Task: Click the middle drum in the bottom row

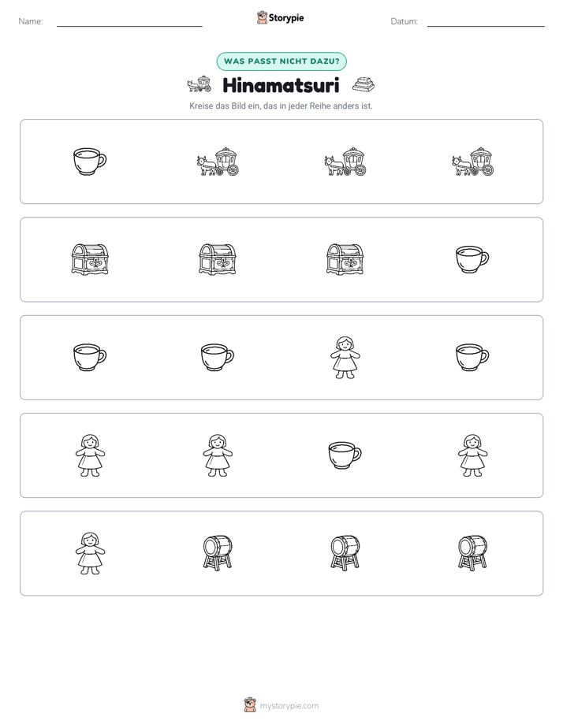Action: tap(345, 553)
